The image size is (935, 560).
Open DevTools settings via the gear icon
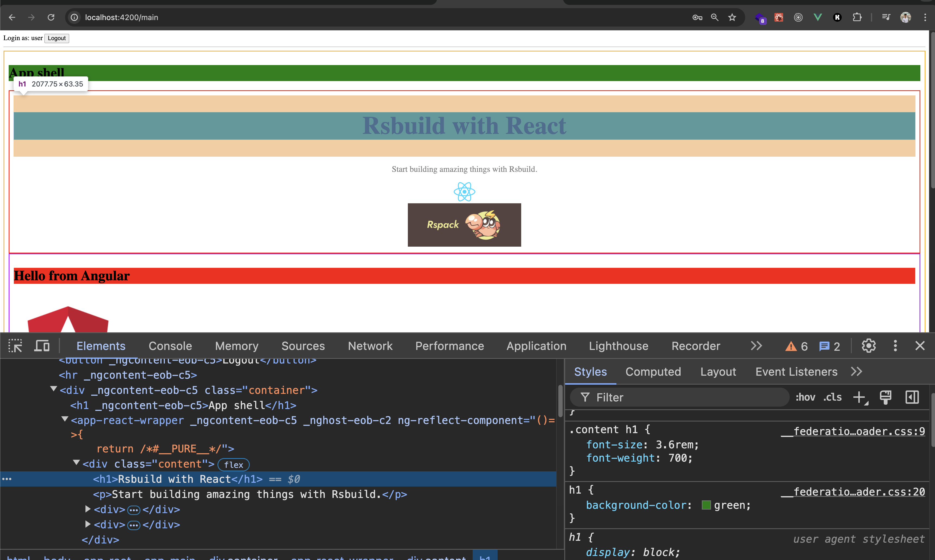tap(869, 346)
